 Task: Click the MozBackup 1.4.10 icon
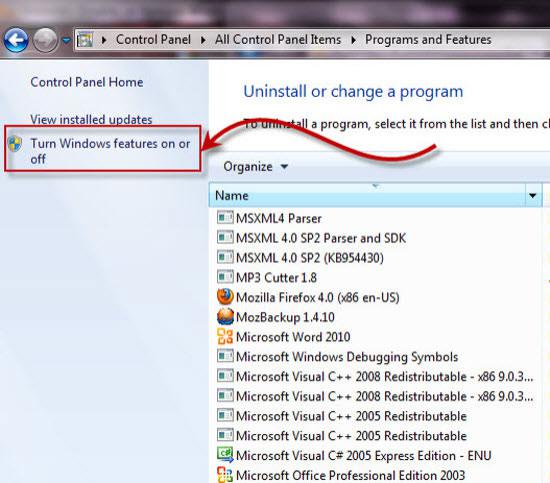[225, 316]
